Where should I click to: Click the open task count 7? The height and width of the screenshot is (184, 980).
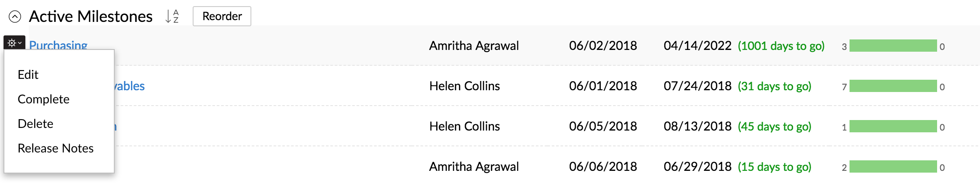(x=844, y=87)
